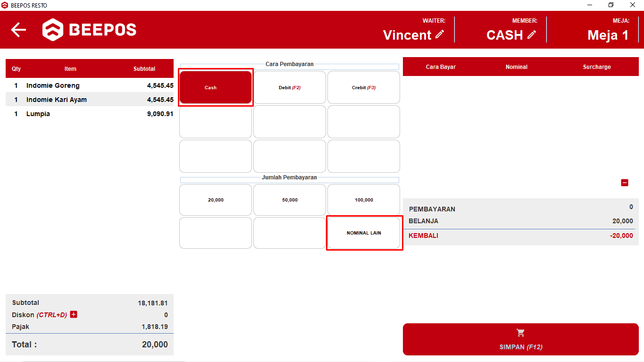
Task: Click the Meja 1 table label
Action: pyautogui.click(x=608, y=35)
